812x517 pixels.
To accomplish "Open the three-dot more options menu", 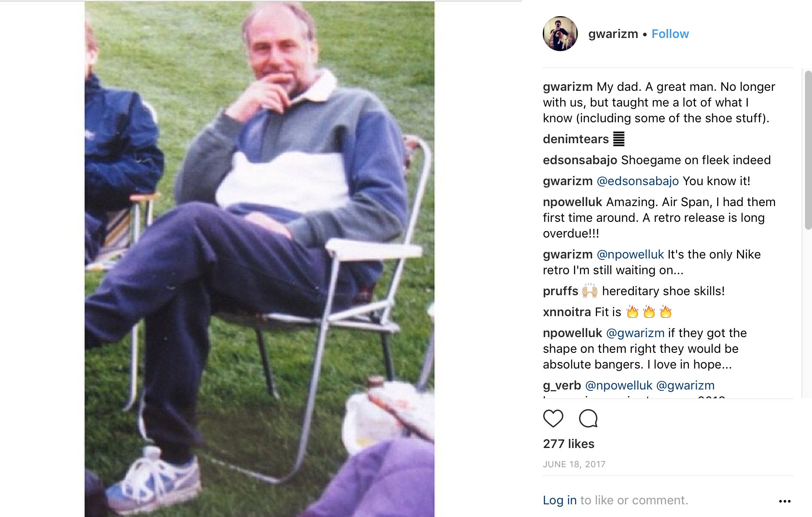I will [x=785, y=501].
